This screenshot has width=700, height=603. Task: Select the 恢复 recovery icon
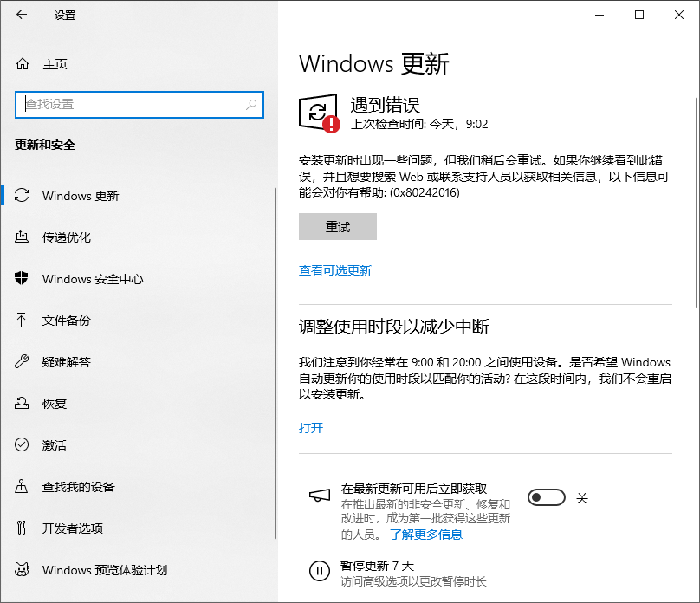tap(21, 404)
